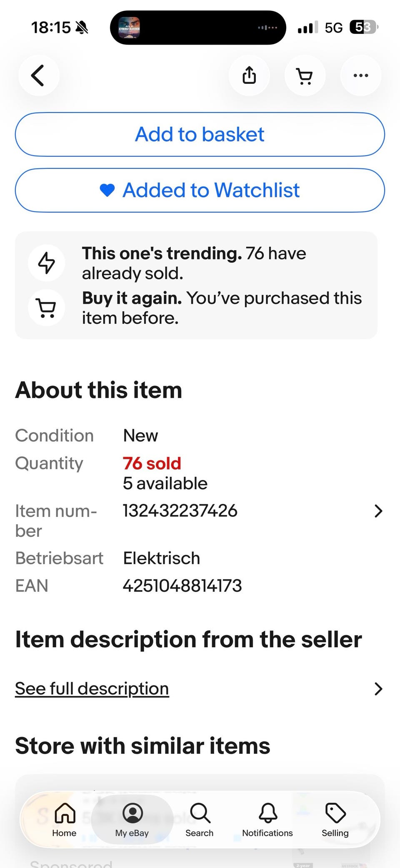Tap the back arrow button
This screenshot has width=400, height=868.
pyautogui.click(x=38, y=75)
